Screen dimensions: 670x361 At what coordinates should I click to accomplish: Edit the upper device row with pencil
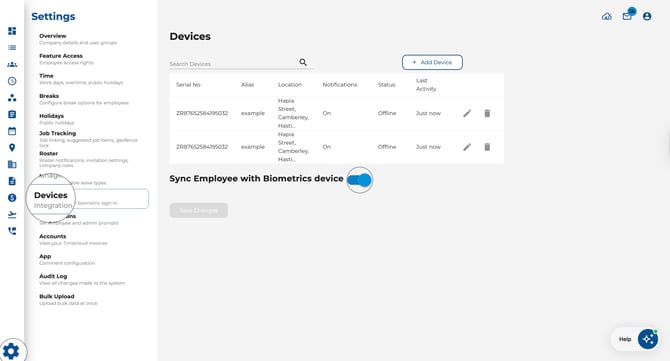(x=467, y=113)
